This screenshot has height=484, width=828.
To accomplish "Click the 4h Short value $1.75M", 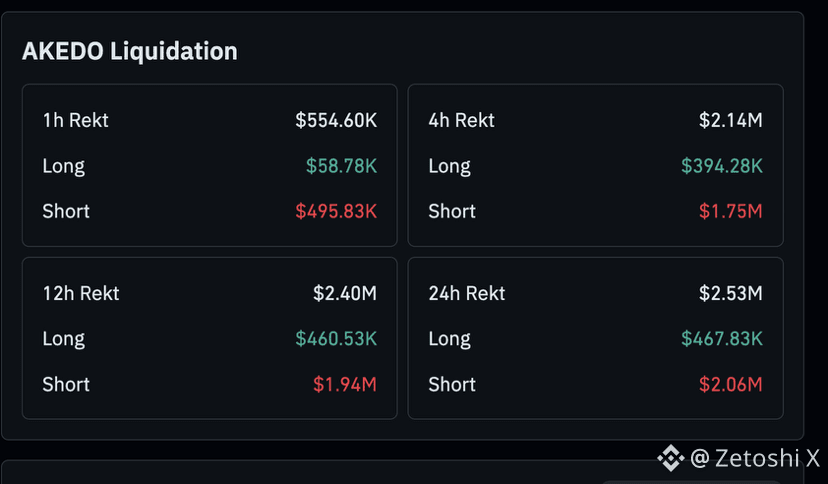I will point(731,211).
